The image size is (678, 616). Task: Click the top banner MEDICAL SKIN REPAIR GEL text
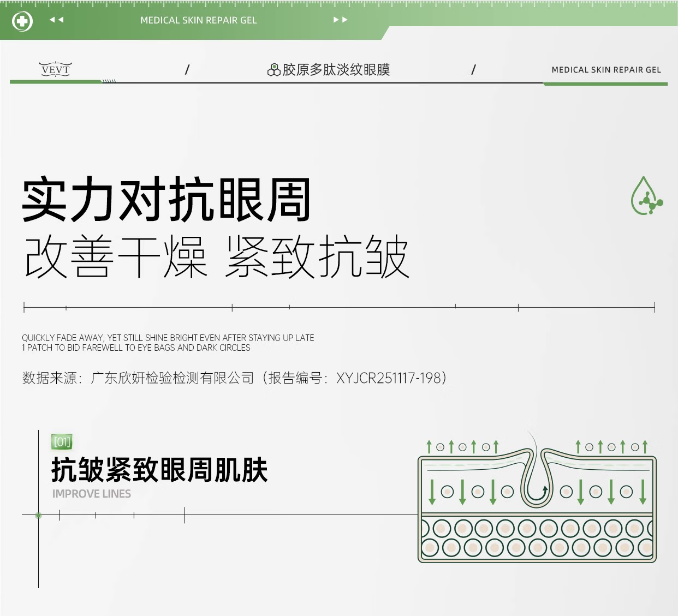coord(198,20)
